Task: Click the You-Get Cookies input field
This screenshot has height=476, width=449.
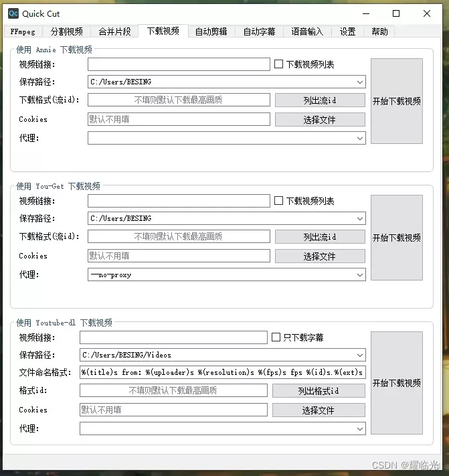Action: coord(179,256)
